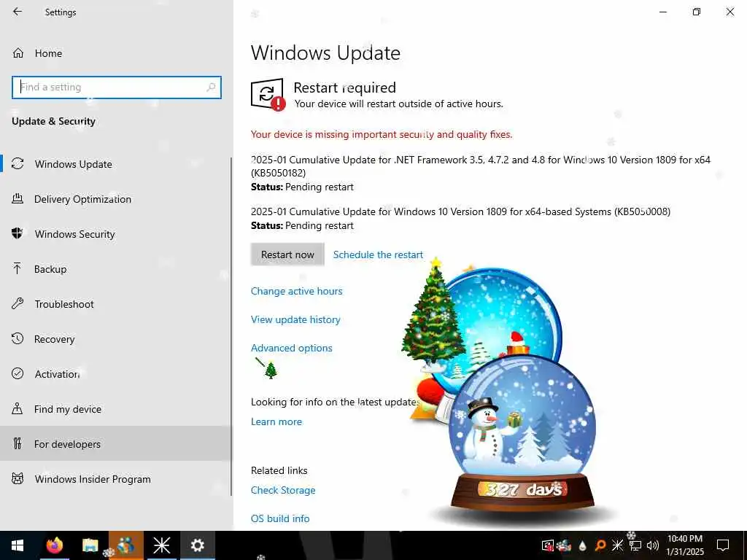
Task: Open Firefox from the taskbar
Action: click(x=54, y=545)
